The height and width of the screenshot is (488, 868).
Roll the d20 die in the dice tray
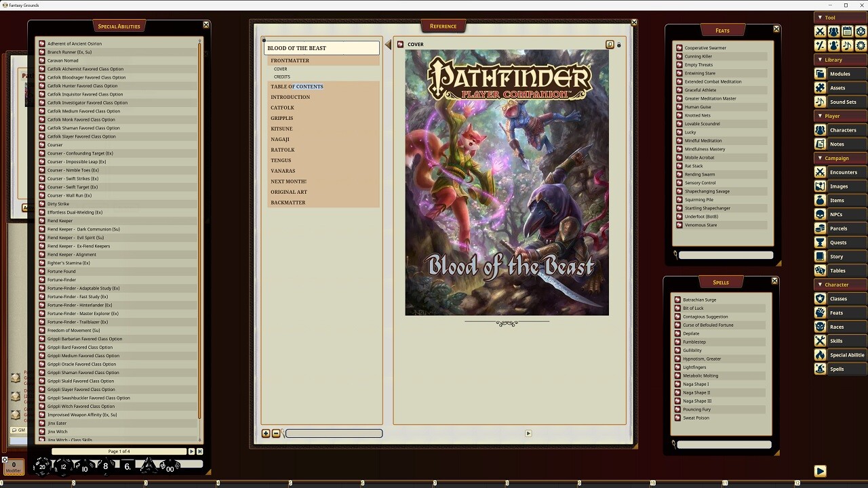click(42, 466)
